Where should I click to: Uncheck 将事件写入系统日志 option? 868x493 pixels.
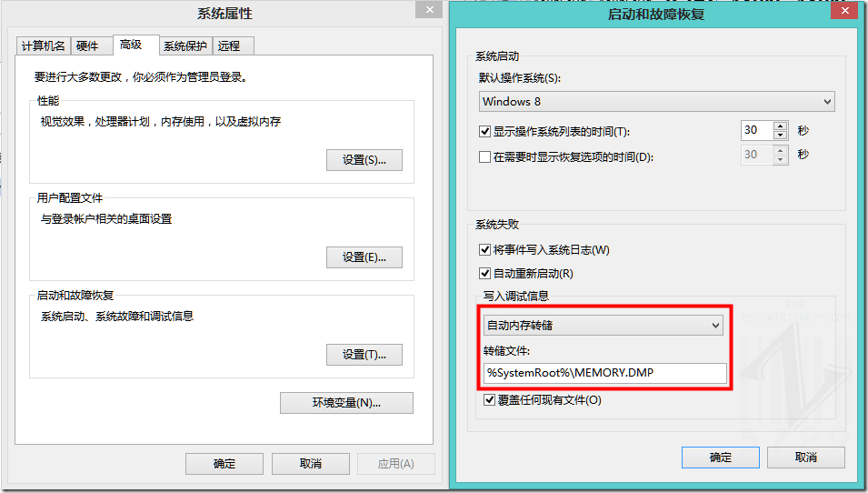(x=485, y=249)
